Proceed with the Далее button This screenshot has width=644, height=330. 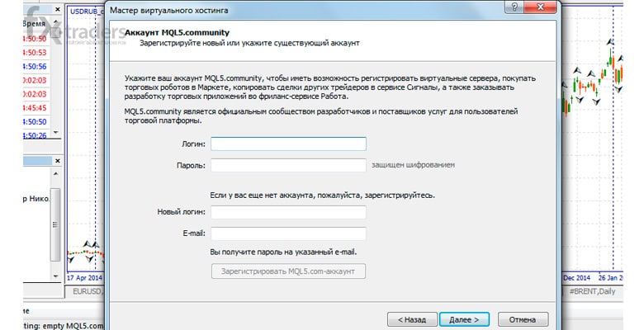tap(464, 319)
